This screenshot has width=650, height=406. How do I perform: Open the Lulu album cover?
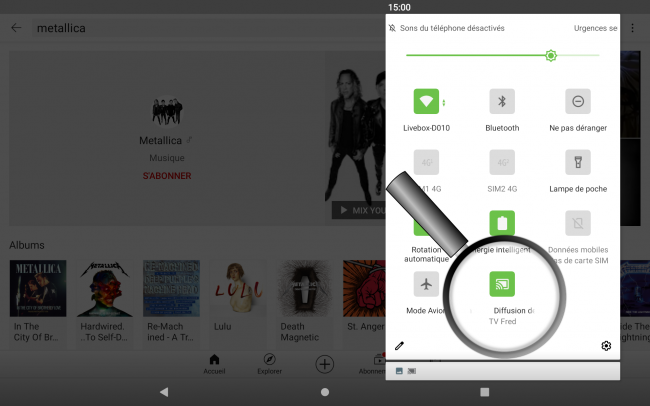(238, 288)
